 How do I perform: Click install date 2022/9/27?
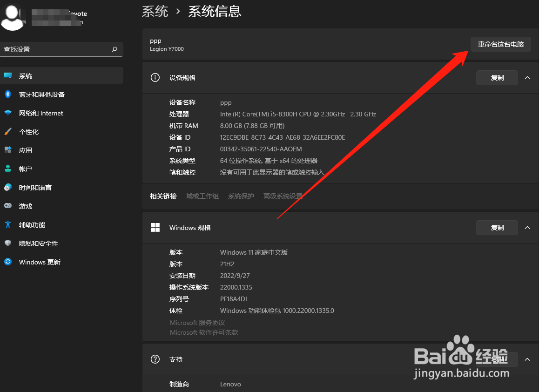pyautogui.click(x=235, y=276)
